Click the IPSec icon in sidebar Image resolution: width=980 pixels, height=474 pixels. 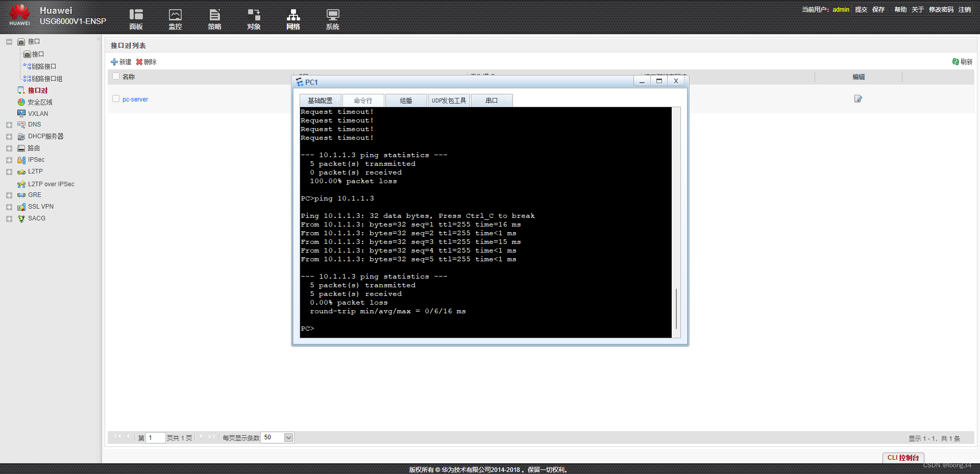(x=21, y=160)
